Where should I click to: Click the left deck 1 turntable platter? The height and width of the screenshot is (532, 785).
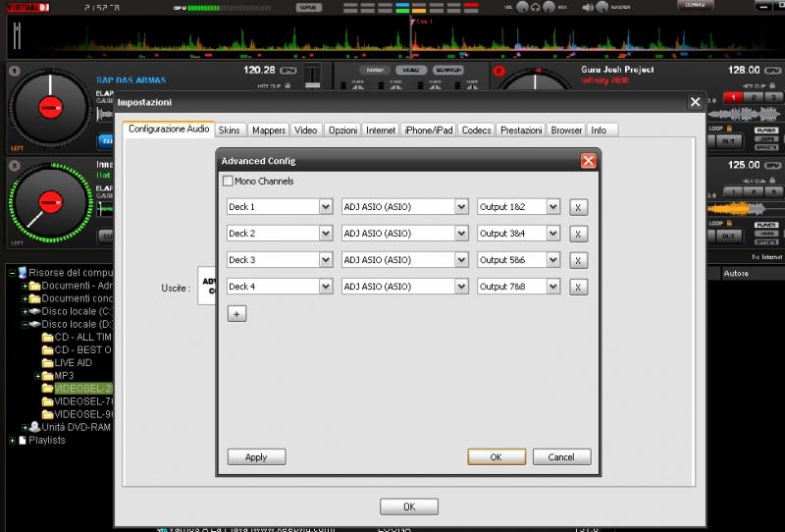49,107
